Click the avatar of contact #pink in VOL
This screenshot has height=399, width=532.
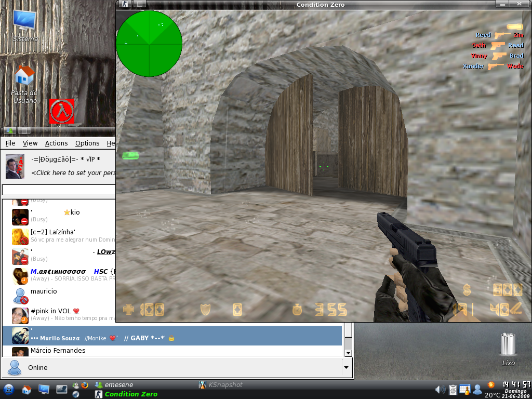(20, 316)
